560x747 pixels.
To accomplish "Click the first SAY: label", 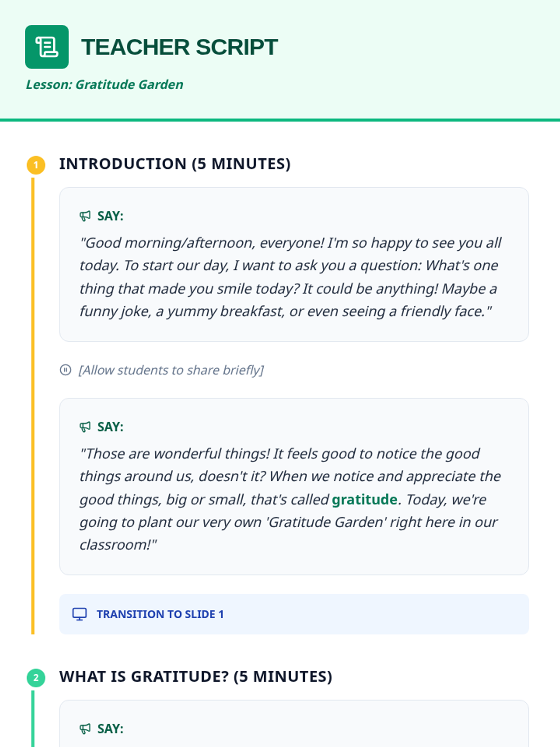I will click(110, 216).
